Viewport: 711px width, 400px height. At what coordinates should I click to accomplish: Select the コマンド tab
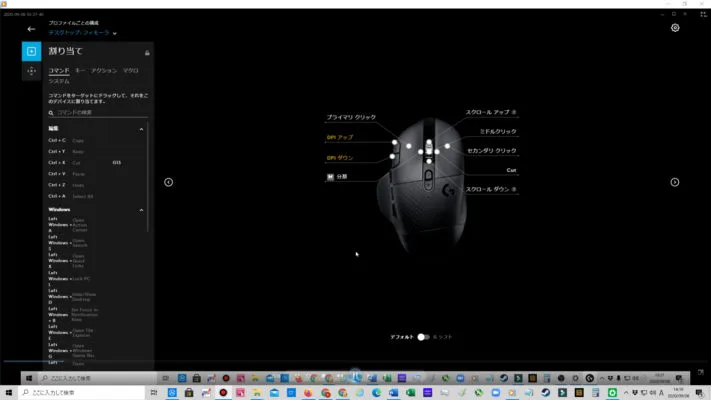[x=59, y=71]
